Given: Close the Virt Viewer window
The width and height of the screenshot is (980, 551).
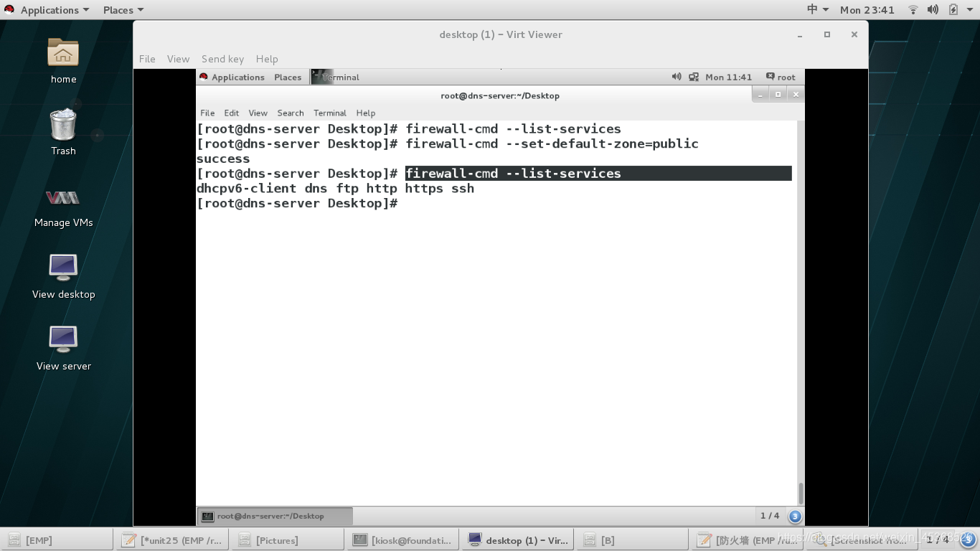Looking at the screenshot, I should 854,34.
